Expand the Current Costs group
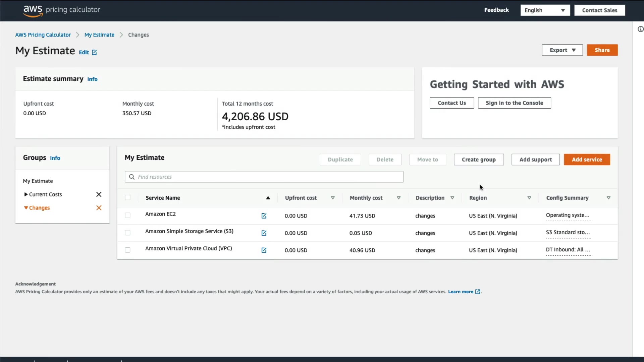The height and width of the screenshot is (362, 644). click(26, 194)
